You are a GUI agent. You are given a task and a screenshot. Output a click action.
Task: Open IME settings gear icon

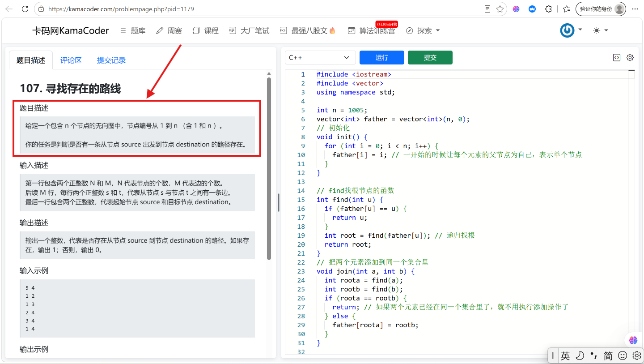[637, 356]
